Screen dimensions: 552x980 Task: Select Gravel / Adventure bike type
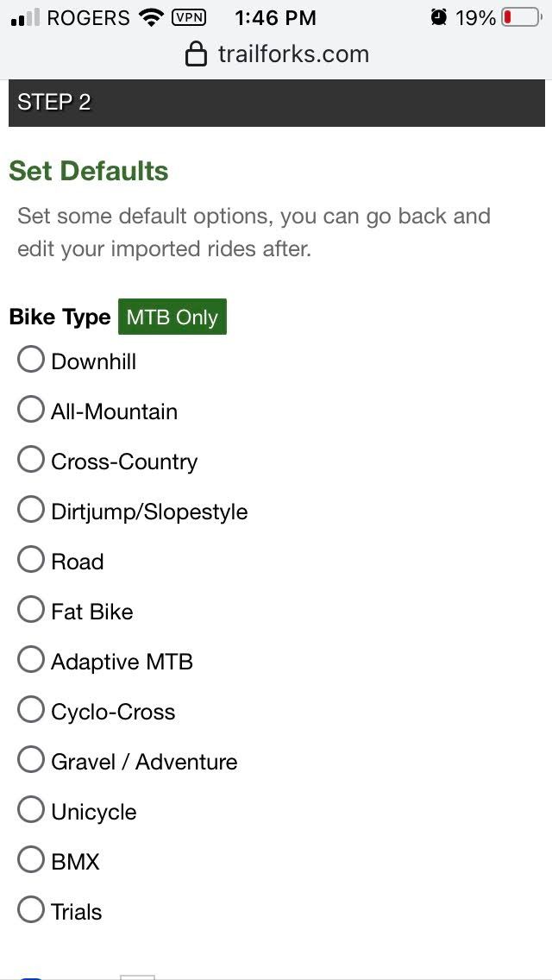click(31, 760)
